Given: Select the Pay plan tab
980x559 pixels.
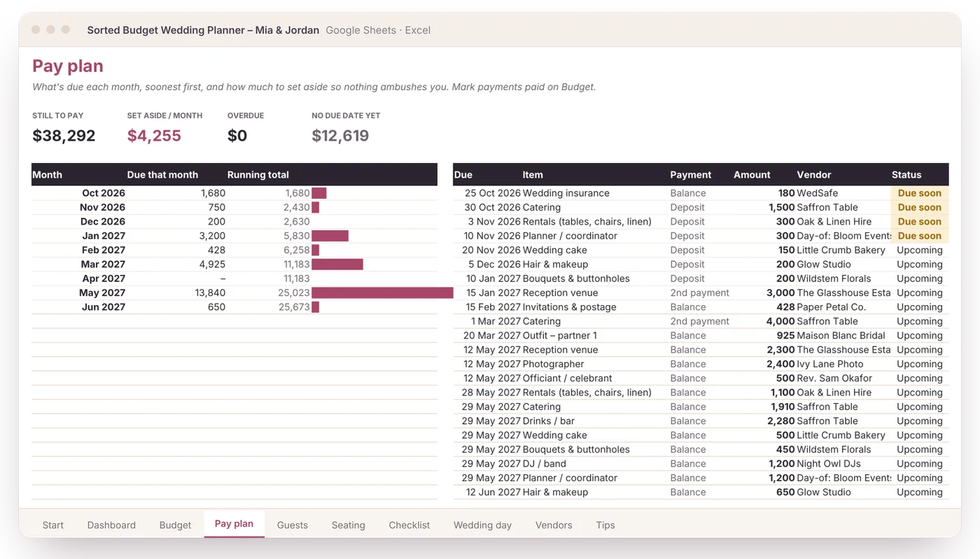Looking at the screenshot, I should tap(234, 524).
